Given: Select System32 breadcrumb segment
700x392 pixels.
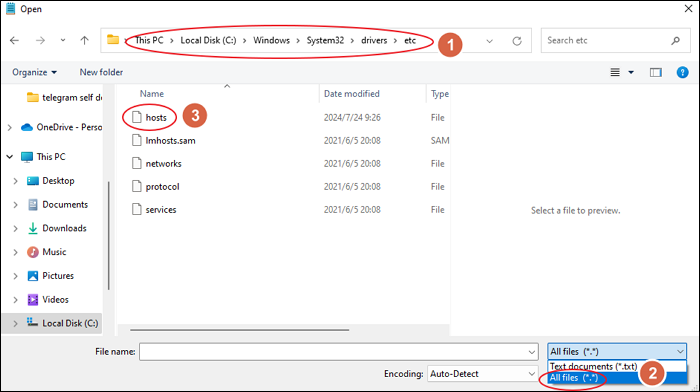Looking at the screenshot, I should (325, 40).
